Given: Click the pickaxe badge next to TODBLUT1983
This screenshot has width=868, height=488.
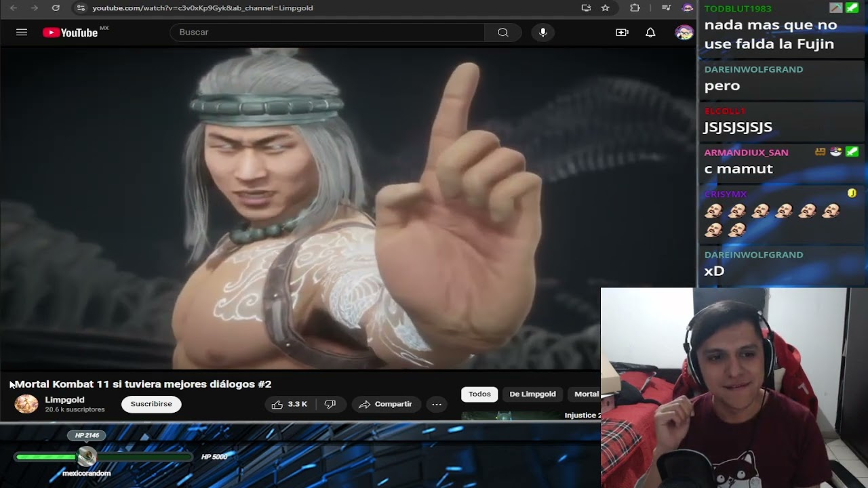Looking at the screenshot, I should tap(836, 7).
